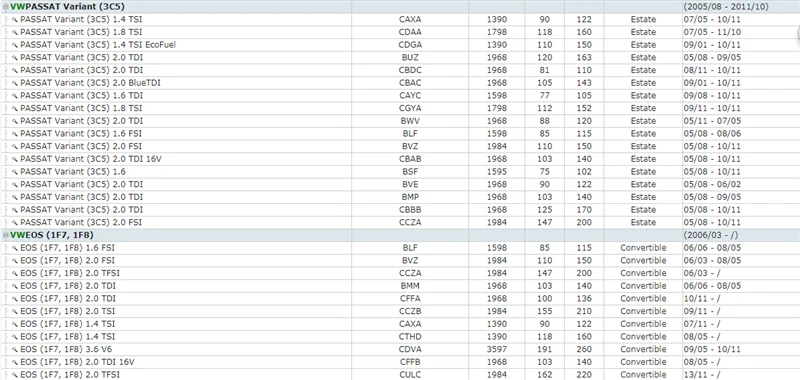The height and width of the screenshot is (380, 800).
Task: Select the CBAC engine code cell
Action: pyautogui.click(x=410, y=83)
